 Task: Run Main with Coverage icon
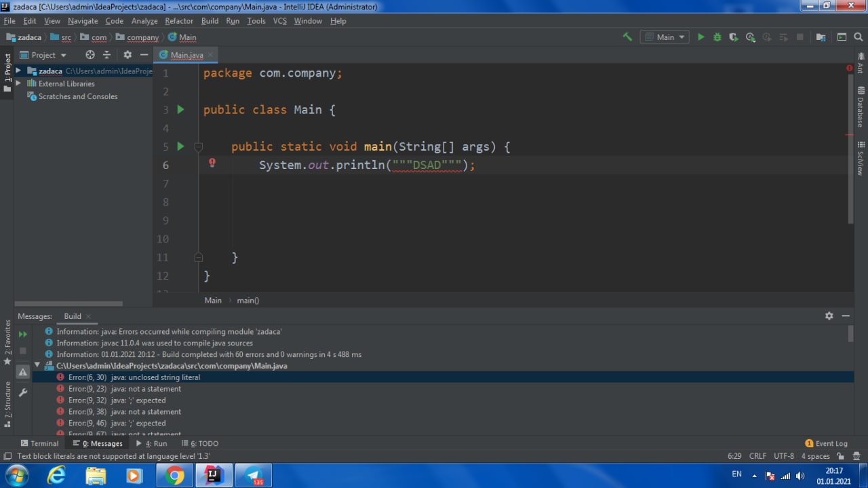(734, 37)
